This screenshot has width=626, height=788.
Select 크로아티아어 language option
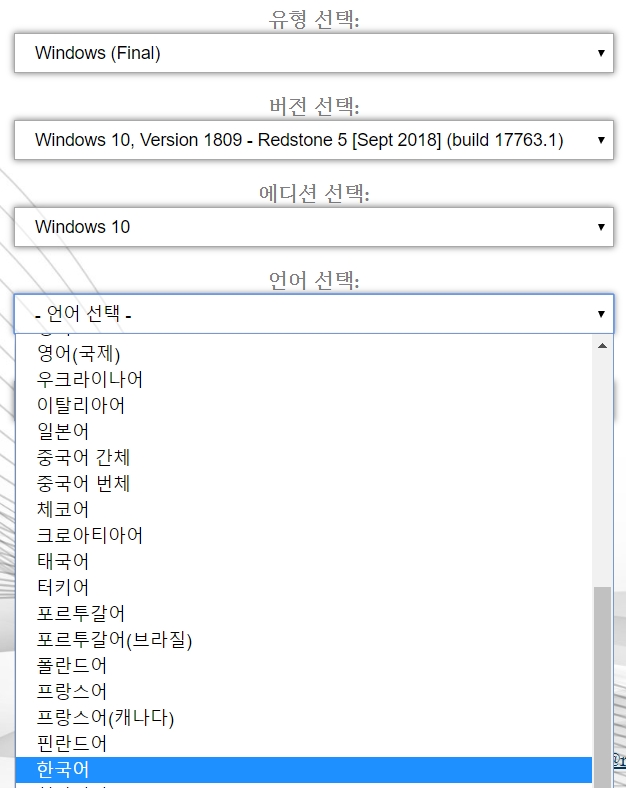pyautogui.click(x=303, y=536)
